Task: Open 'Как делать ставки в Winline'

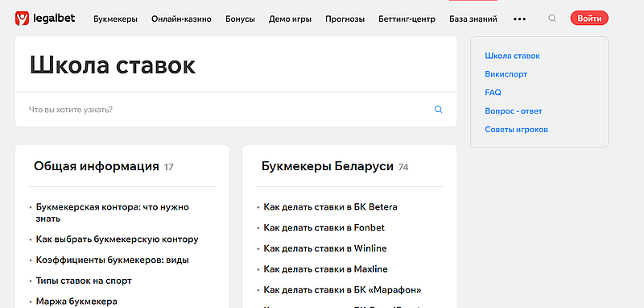Action: click(325, 248)
